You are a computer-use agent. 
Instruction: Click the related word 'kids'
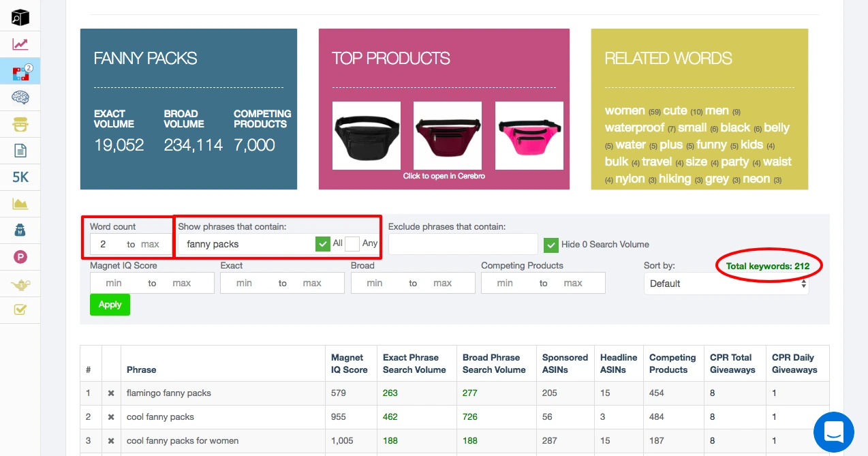[x=752, y=145]
